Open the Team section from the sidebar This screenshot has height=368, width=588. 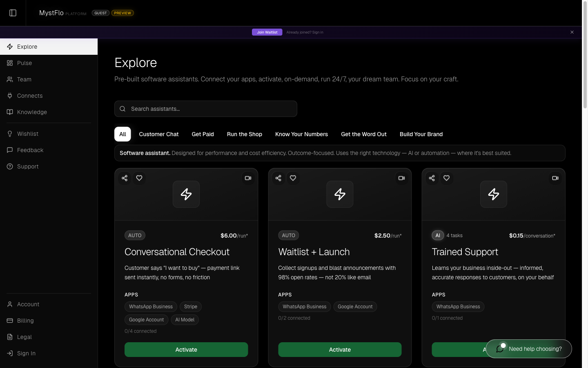click(10, 79)
